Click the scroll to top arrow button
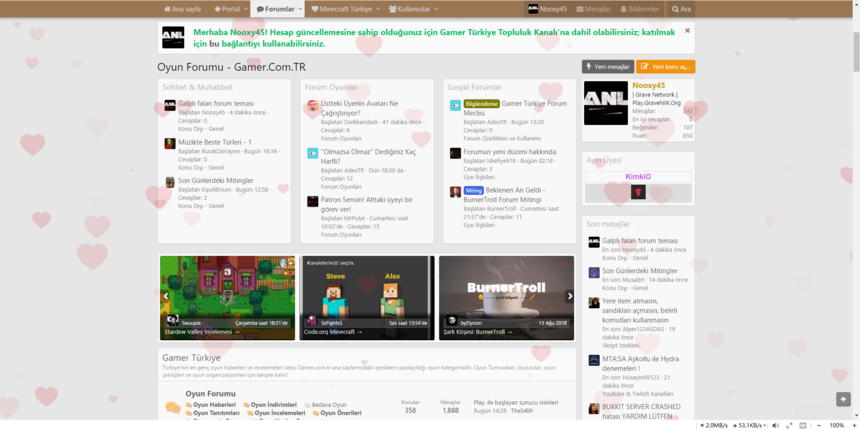860x431 pixels. [843, 399]
